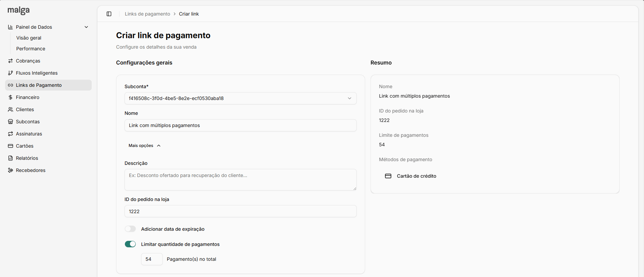Screen dimensions: 644x277
Task: Open Visão geral in sidebar
Action: click(29, 38)
